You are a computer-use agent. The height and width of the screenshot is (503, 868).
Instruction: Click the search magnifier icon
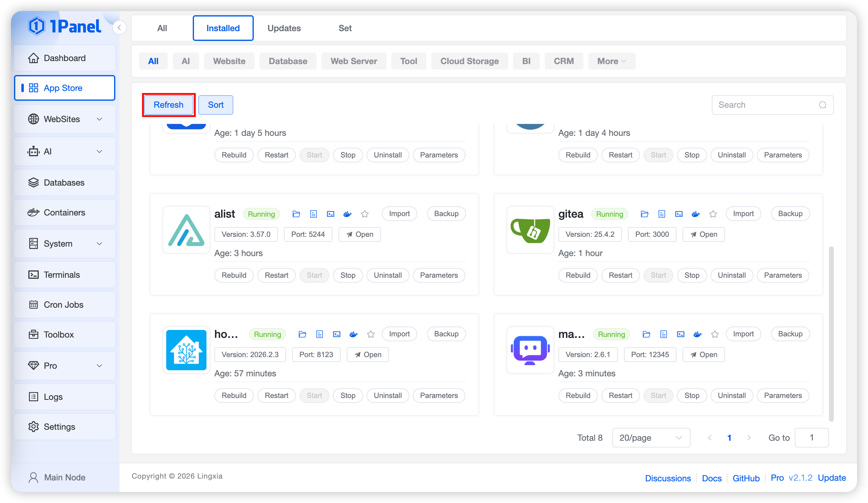coord(823,105)
